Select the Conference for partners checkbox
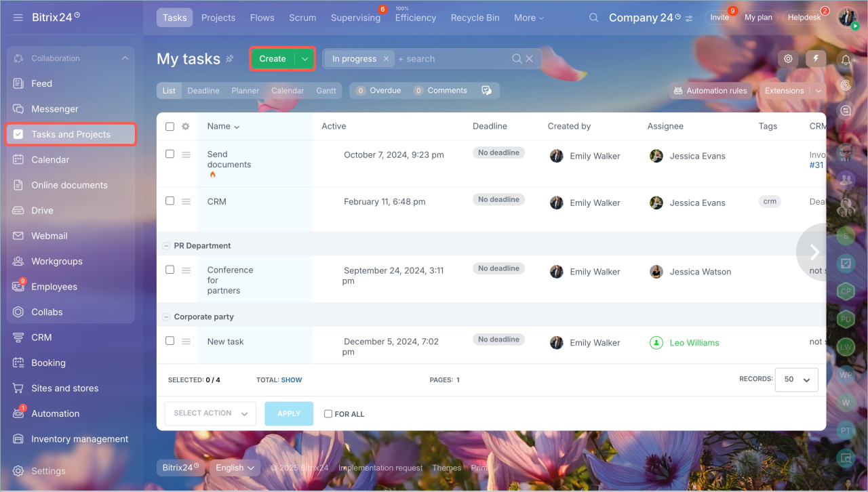This screenshot has height=492, width=868. tap(170, 269)
